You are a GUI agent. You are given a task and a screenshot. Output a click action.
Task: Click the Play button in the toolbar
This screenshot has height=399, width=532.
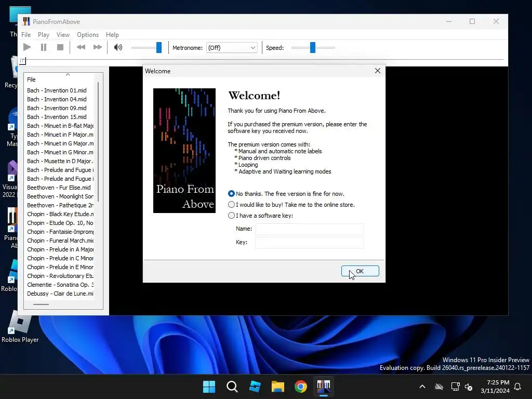point(27,47)
